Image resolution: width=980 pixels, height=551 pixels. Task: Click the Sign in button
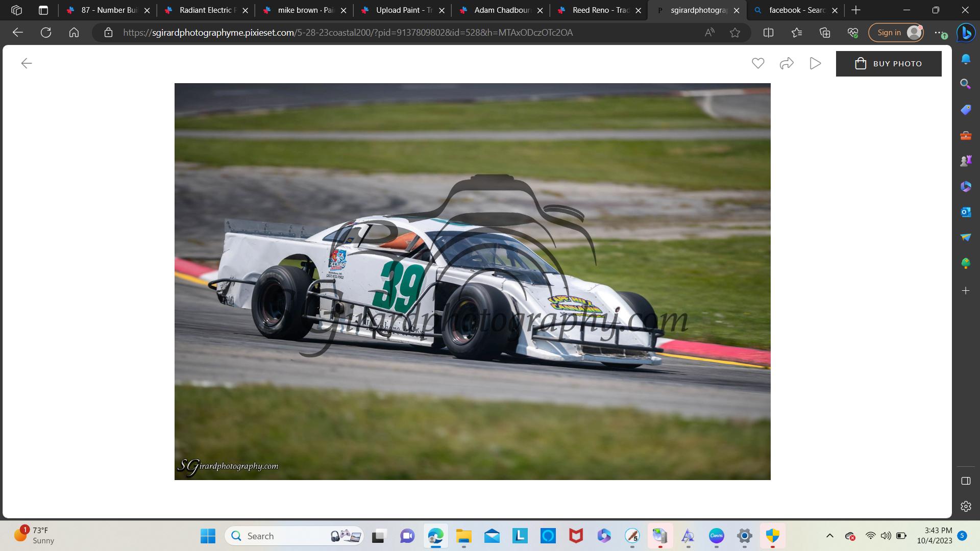pyautogui.click(x=896, y=32)
